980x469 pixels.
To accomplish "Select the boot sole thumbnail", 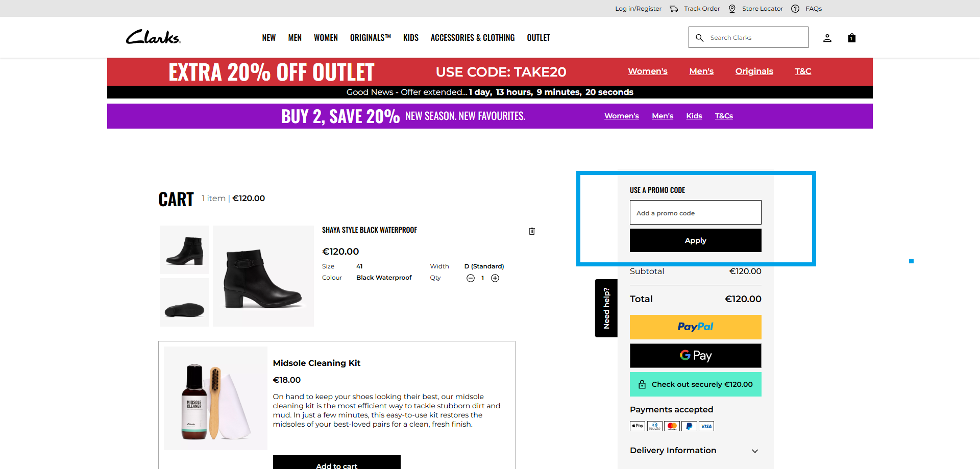I will tap(184, 303).
